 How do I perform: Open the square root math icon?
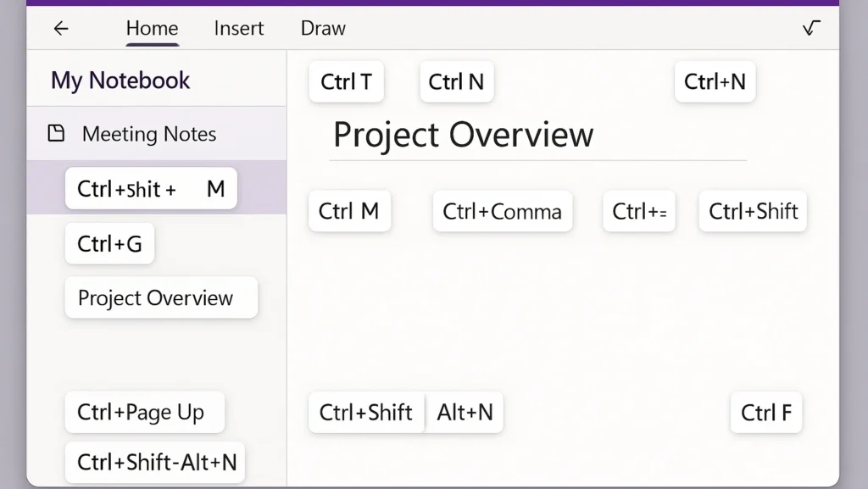pyautogui.click(x=810, y=28)
